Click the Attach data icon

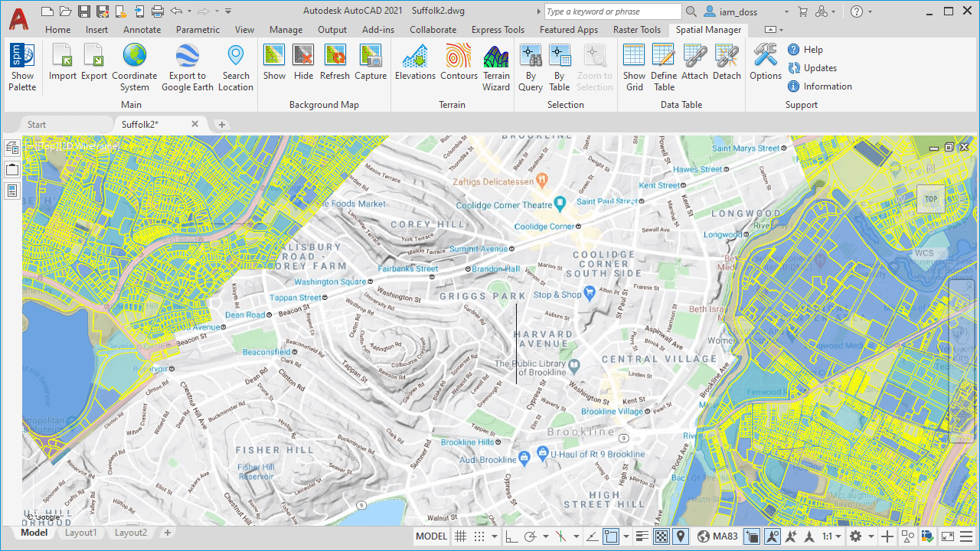(695, 56)
